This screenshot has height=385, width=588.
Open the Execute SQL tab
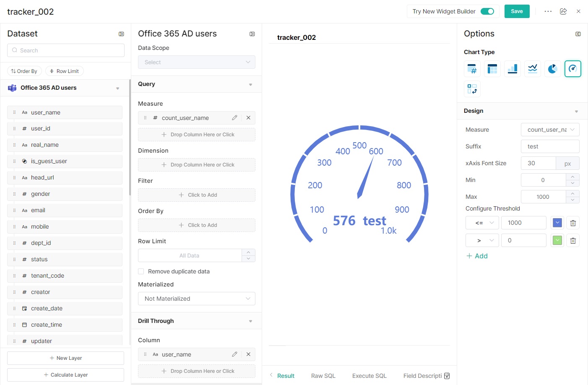pos(369,375)
